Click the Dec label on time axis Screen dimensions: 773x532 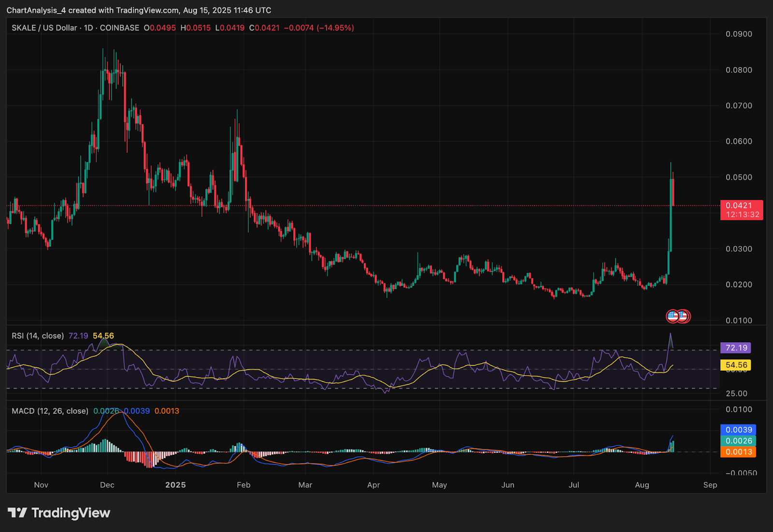click(107, 485)
